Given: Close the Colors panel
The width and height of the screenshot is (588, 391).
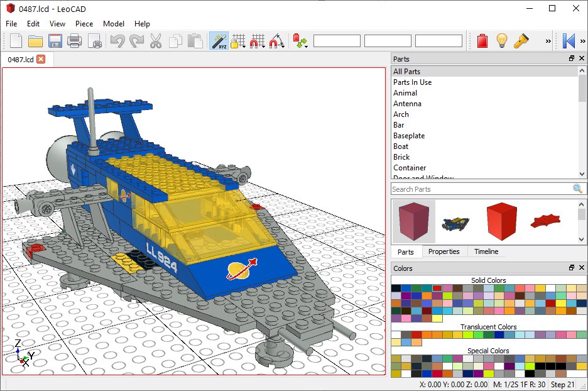Looking at the screenshot, I should tap(582, 268).
